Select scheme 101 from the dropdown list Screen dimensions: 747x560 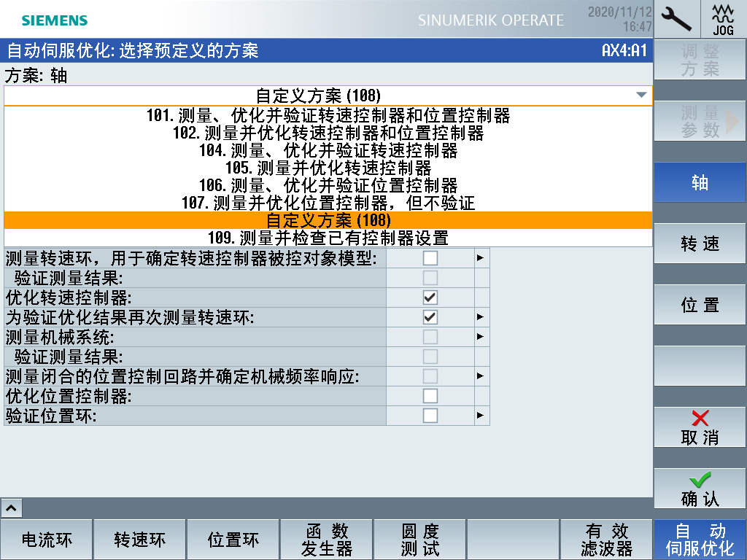(328, 116)
